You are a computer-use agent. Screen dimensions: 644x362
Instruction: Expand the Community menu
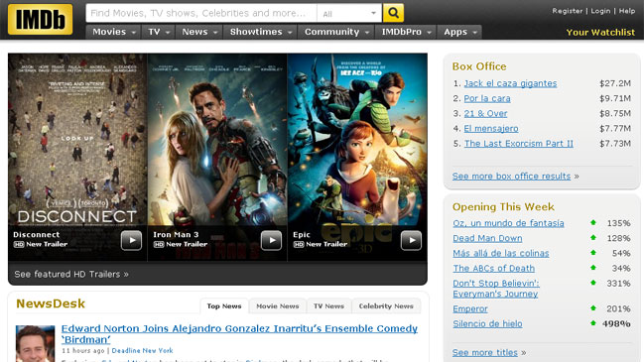tap(336, 32)
